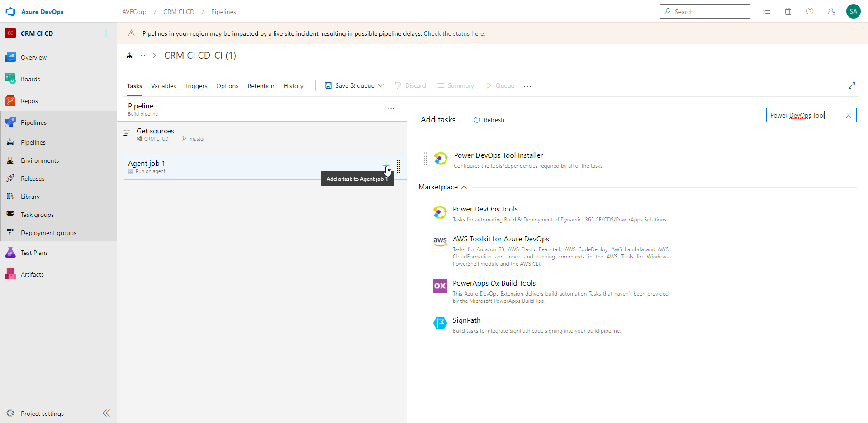Screen dimensions: 868x423
Task: Open the SignPath extension
Action: (x=466, y=320)
